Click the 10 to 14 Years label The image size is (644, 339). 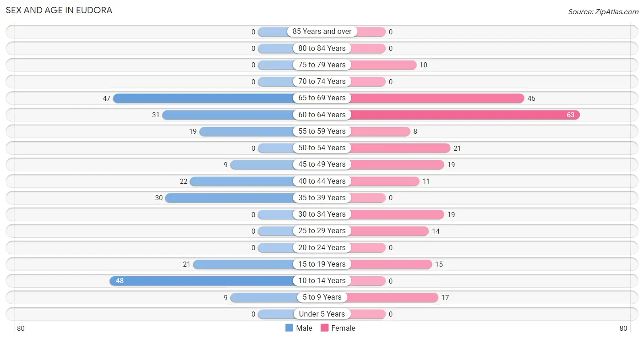(322, 281)
